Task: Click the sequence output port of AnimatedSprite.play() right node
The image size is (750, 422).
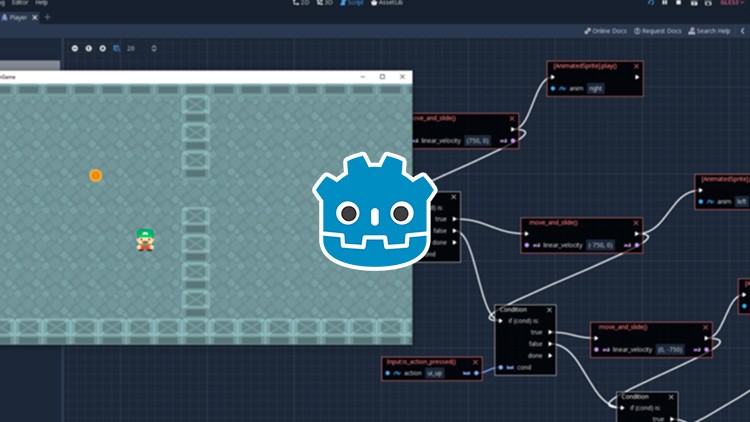Action: 637,77
